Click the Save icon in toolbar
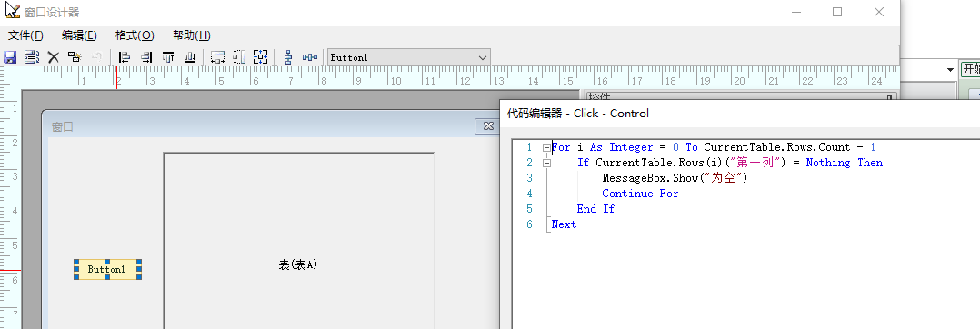This screenshot has height=329, width=980. click(10, 57)
